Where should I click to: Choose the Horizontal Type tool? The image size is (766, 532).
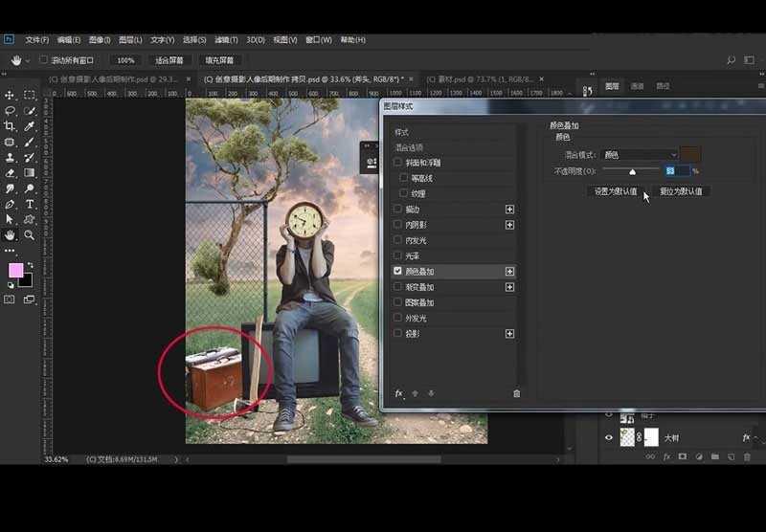click(x=30, y=204)
